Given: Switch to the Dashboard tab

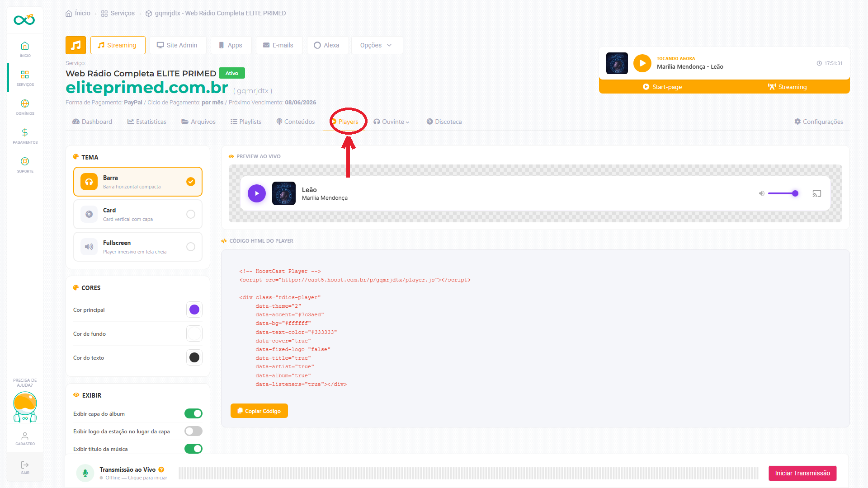Looking at the screenshot, I should coord(92,122).
